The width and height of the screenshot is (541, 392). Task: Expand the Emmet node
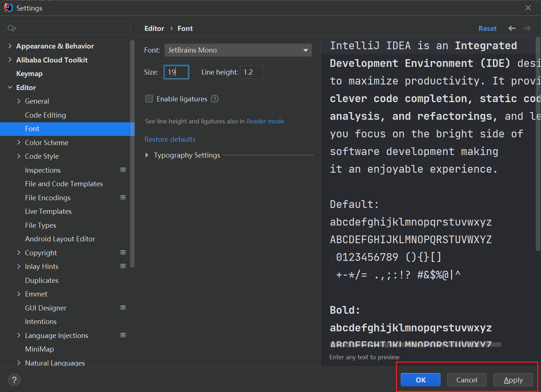click(x=19, y=294)
